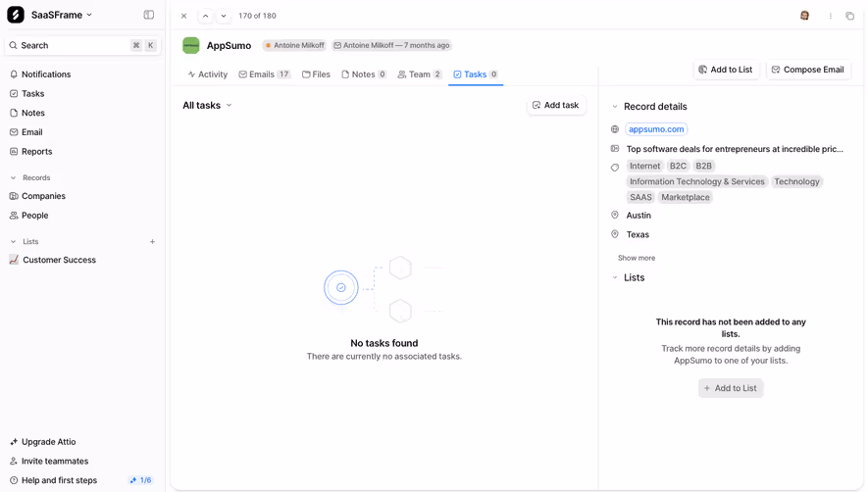The image size is (868, 492).
Task: Switch to the Notes tab
Action: click(364, 74)
